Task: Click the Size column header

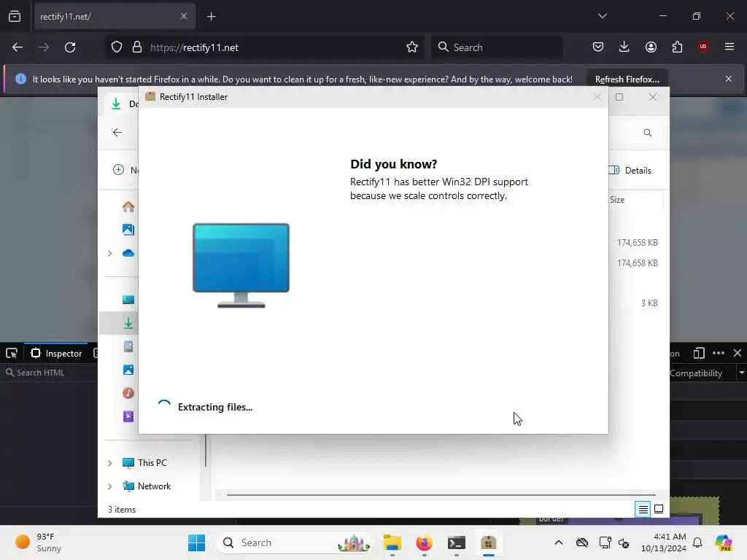Action: tap(617, 200)
